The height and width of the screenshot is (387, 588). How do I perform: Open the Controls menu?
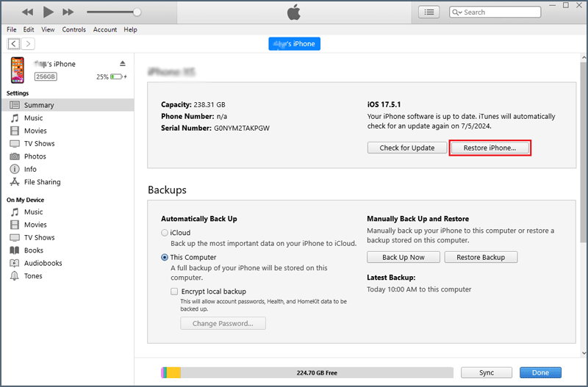74,29
